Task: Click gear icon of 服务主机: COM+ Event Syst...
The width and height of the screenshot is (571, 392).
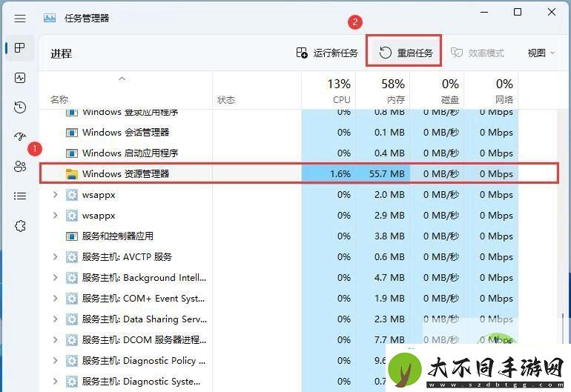Action: (x=72, y=299)
